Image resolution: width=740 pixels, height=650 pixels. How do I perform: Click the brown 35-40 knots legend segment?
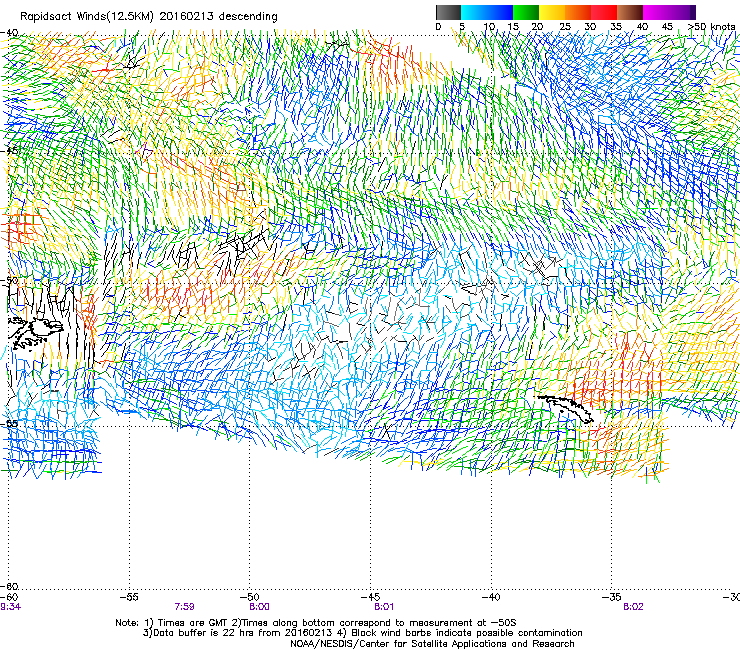pos(630,12)
